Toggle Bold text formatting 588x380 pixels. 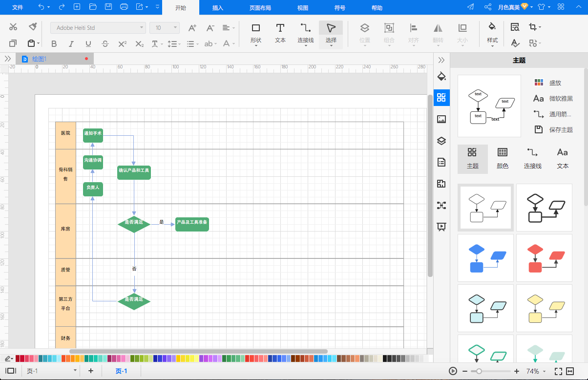tap(54, 44)
